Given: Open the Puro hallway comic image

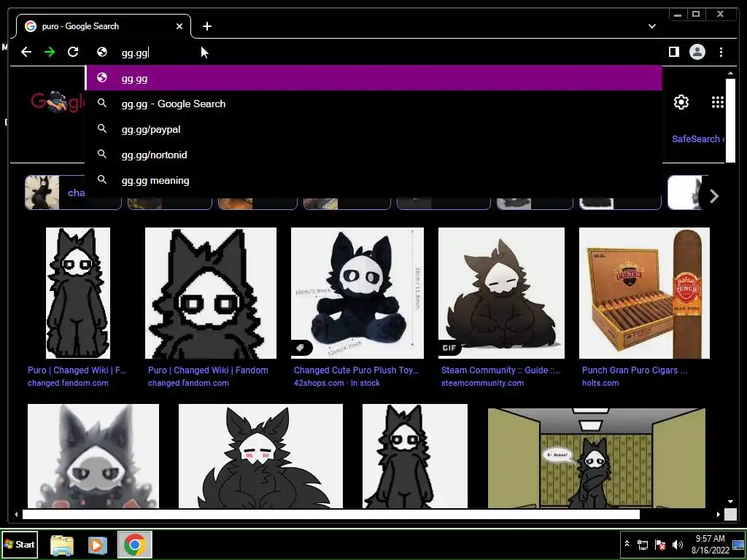Looking at the screenshot, I should tap(597, 458).
